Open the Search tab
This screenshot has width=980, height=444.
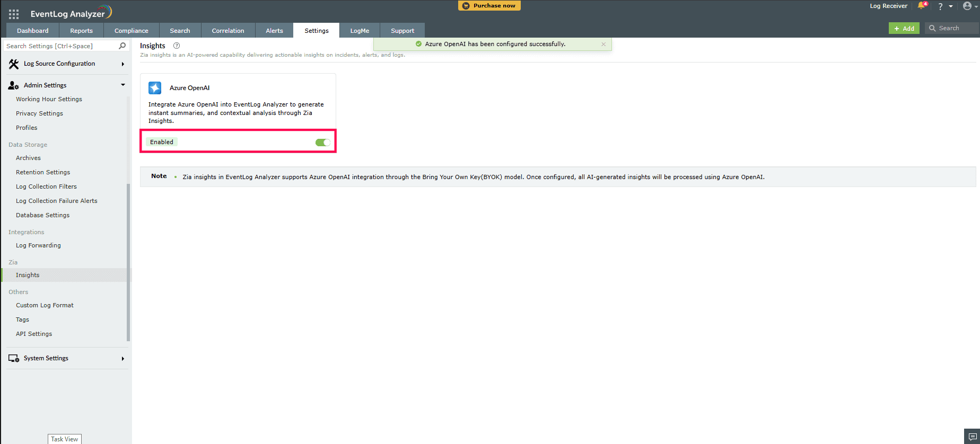tap(180, 31)
